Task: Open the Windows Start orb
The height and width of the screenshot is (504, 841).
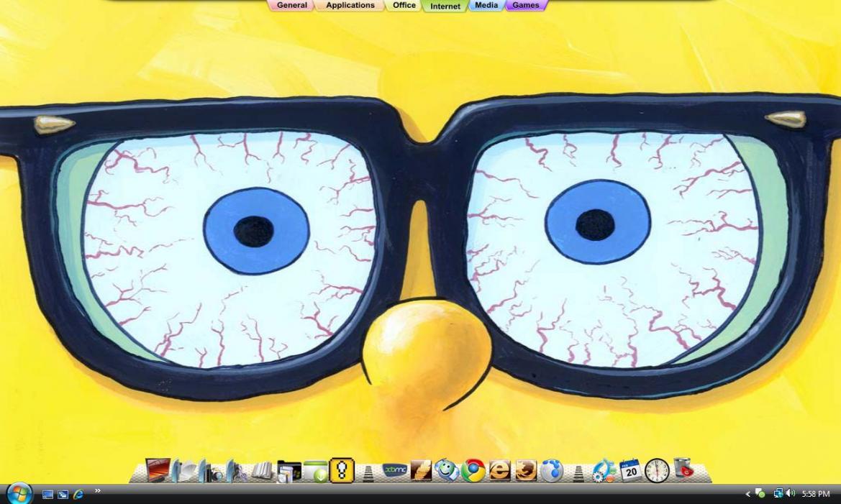Action: click(19, 493)
